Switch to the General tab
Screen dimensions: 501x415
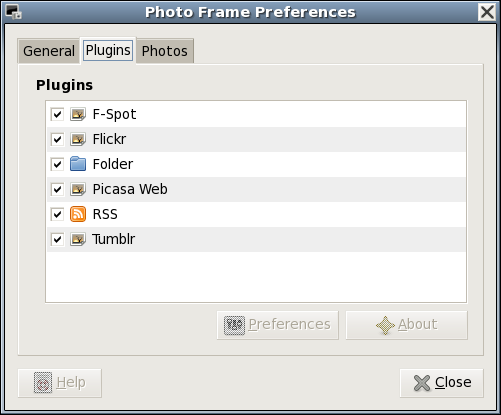[49, 51]
